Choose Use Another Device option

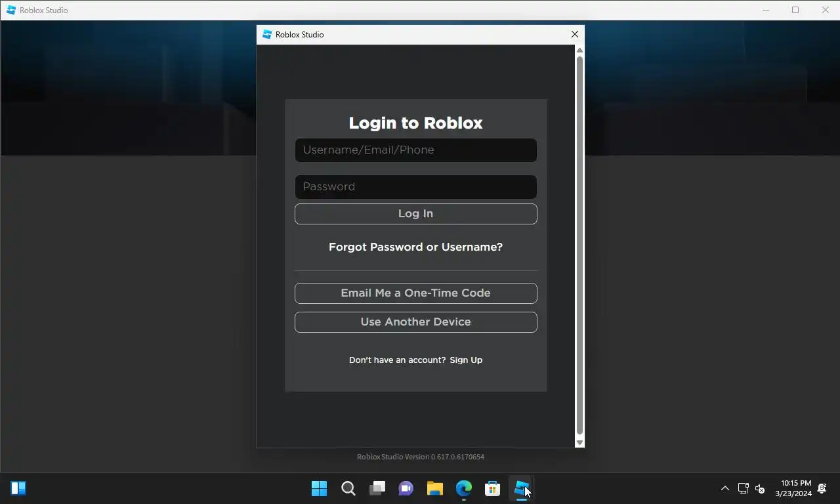[415, 322]
